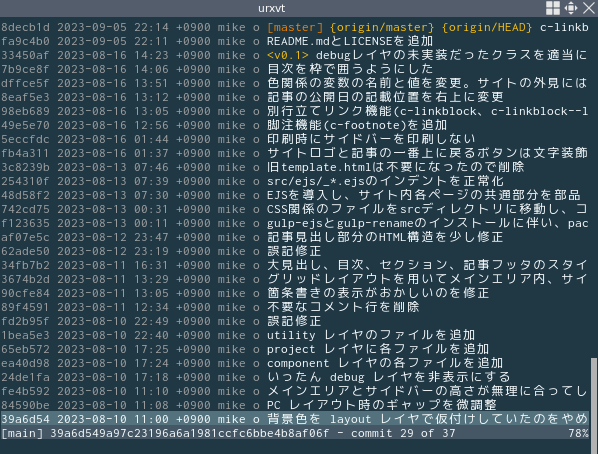Select highlighted commit 39a6d54 row
598x454 pixels.
[294, 419]
